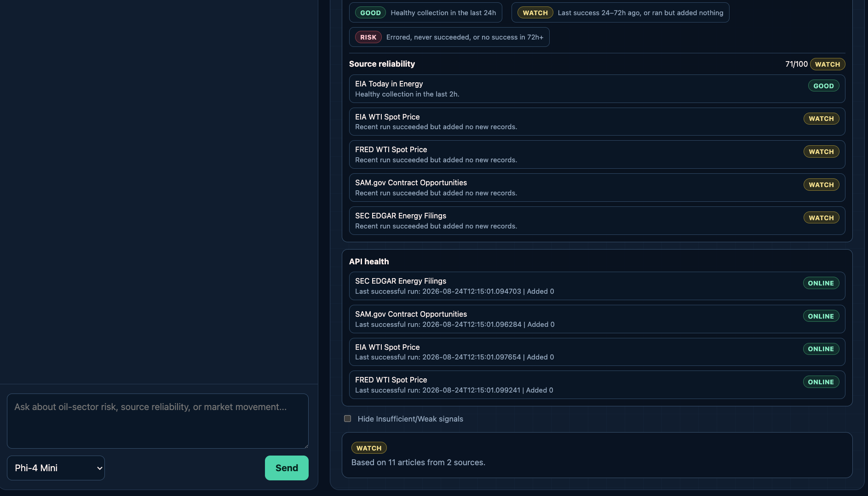Select SAM.gov Contract Opportunities under API health

(x=597, y=319)
